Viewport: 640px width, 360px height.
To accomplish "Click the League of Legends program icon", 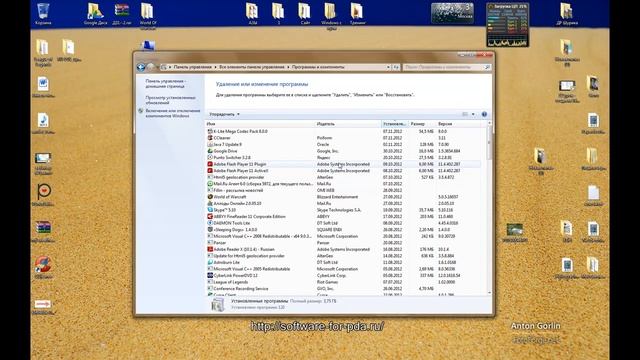I will (x=210, y=282).
